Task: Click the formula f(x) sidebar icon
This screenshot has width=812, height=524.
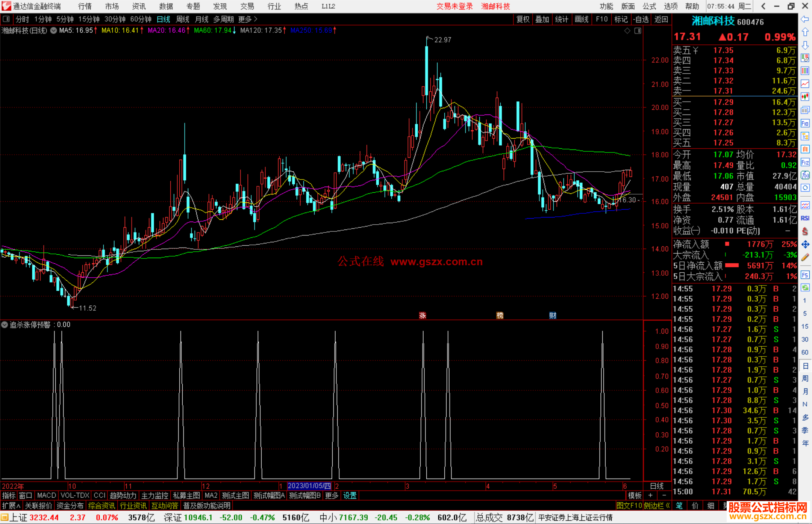Action: pos(805,175)
